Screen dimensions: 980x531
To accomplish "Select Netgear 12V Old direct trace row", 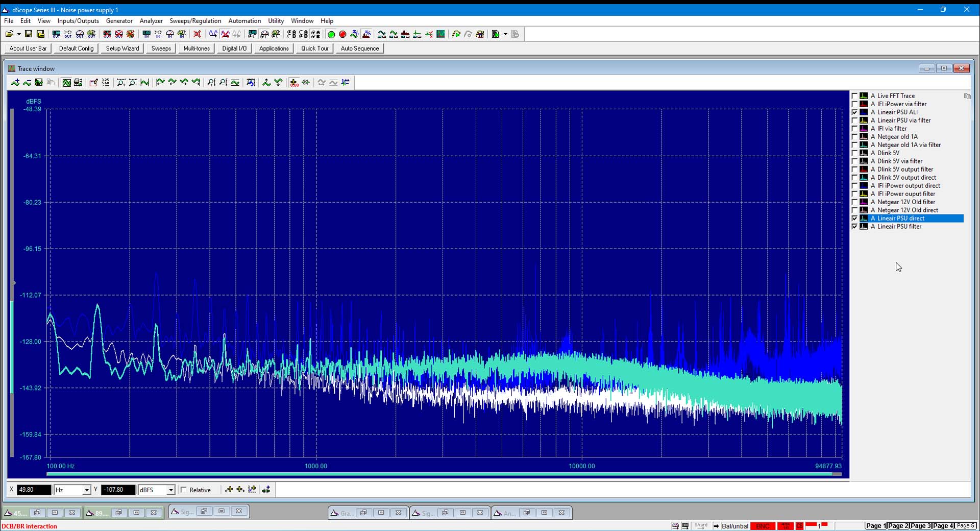I will pos(908,210).
